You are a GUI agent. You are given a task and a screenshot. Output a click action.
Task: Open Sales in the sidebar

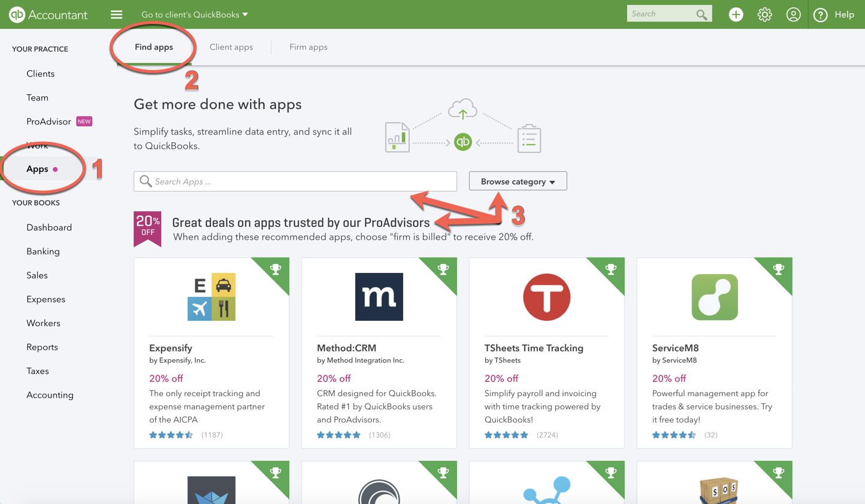[37, 275]
